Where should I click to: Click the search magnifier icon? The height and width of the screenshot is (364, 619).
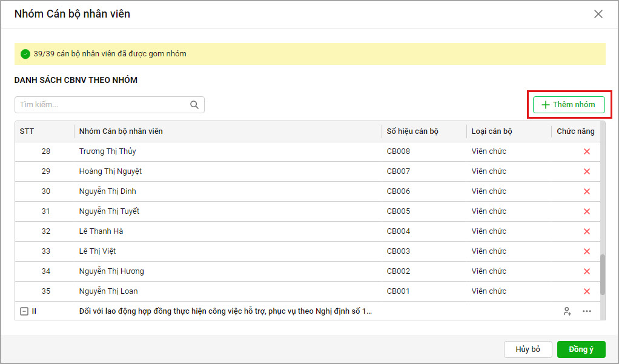click(x=194, y=105)
